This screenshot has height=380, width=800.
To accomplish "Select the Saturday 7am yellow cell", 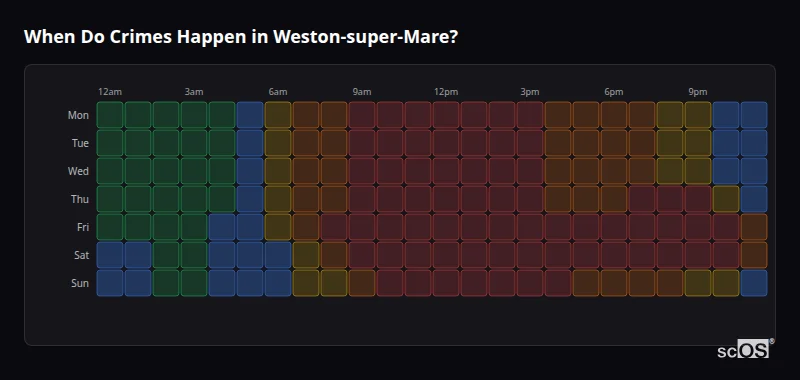I will [306, 255].
